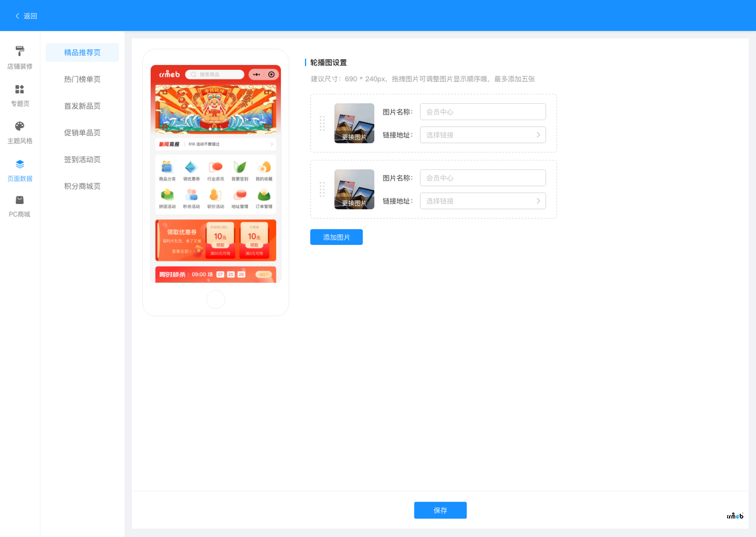The width and height of the screenshot is (756, 537).
Task: Click the 地址管理 icon in the phone preview
Action: pyautogui.click(x=239, y=195)
